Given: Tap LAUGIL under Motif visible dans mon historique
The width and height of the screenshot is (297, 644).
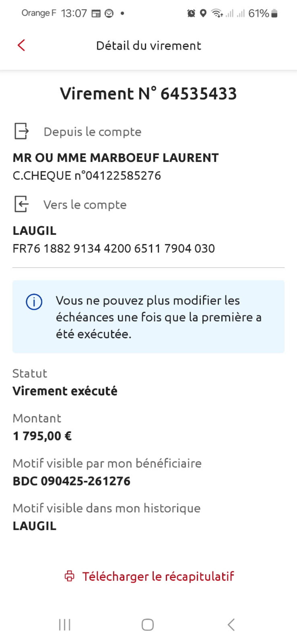Looking at the screenshot, I should (x=34, y=526).
